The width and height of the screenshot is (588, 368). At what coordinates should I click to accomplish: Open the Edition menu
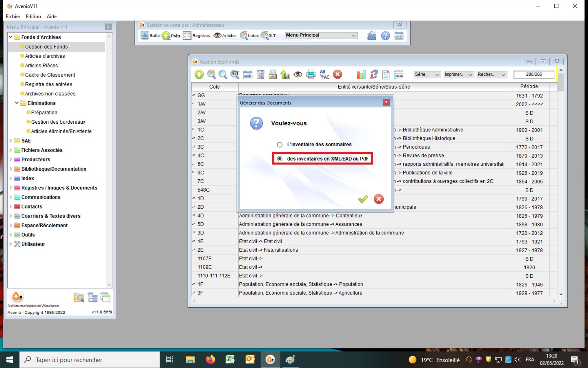(33, 16)
